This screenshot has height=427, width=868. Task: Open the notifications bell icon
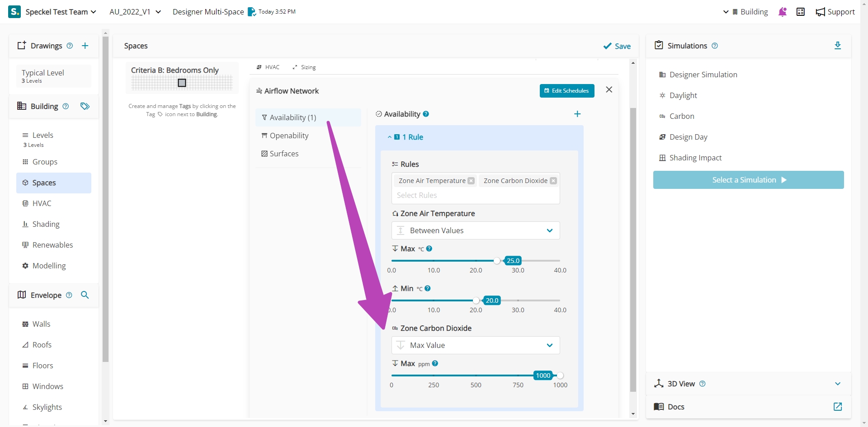(783, 12)
